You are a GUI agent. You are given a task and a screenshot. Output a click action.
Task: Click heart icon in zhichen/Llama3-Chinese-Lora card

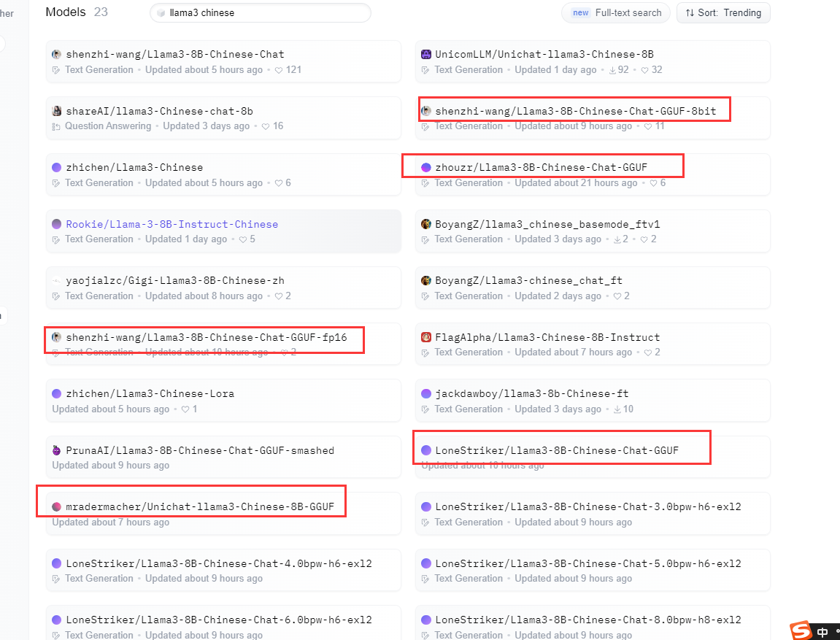(x=185, y=409)
